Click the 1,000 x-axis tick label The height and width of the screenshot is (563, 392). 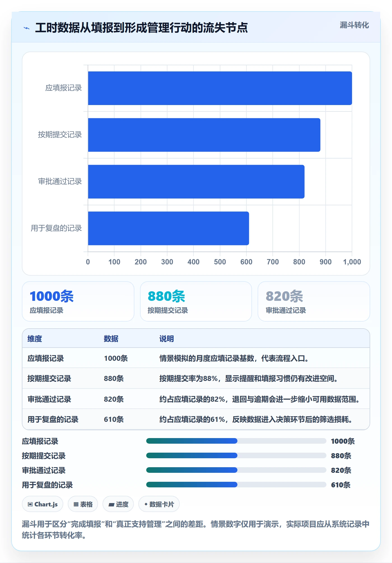click(352, 262)
